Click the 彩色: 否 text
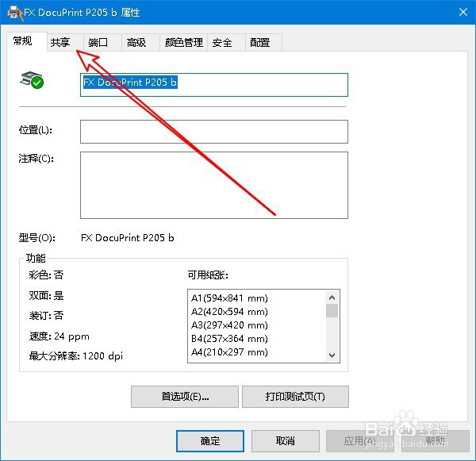 click(46, 275)
